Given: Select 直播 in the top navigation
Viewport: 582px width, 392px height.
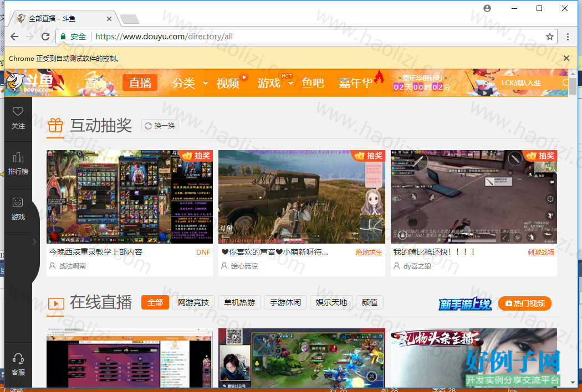Looking at the screenshot, I should click(x=140, y=82).
